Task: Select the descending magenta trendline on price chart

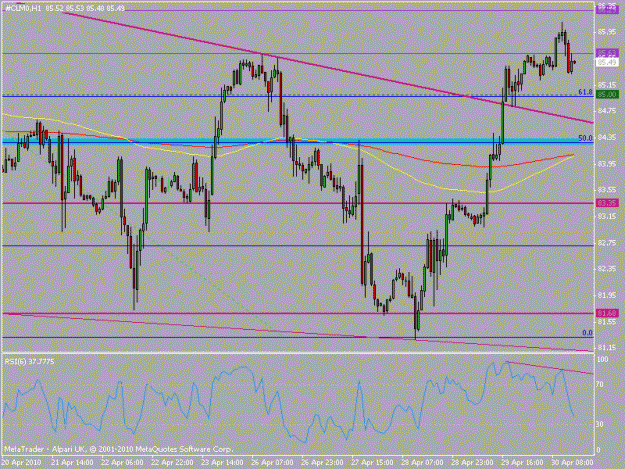Action: pos(327,67)
